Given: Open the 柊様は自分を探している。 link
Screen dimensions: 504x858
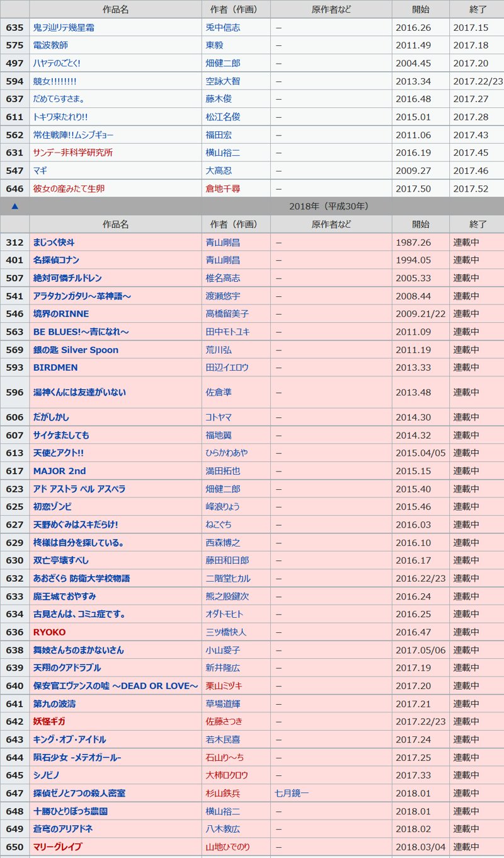Looking at the screenshot, I should pos(79,542).
